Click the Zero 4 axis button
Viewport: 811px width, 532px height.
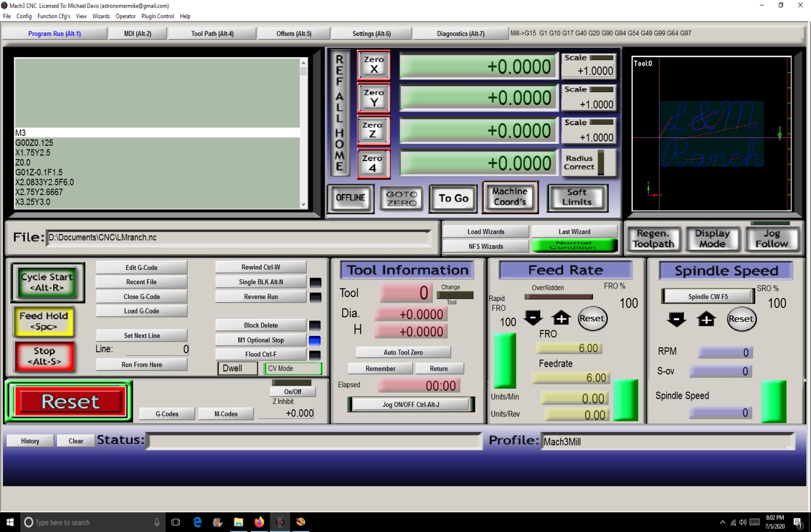[x=374, y=163]
